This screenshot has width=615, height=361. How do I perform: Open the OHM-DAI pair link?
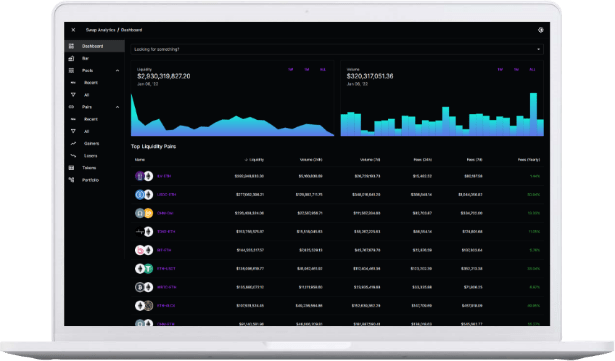pyautogui.click(x=165, y=213)
